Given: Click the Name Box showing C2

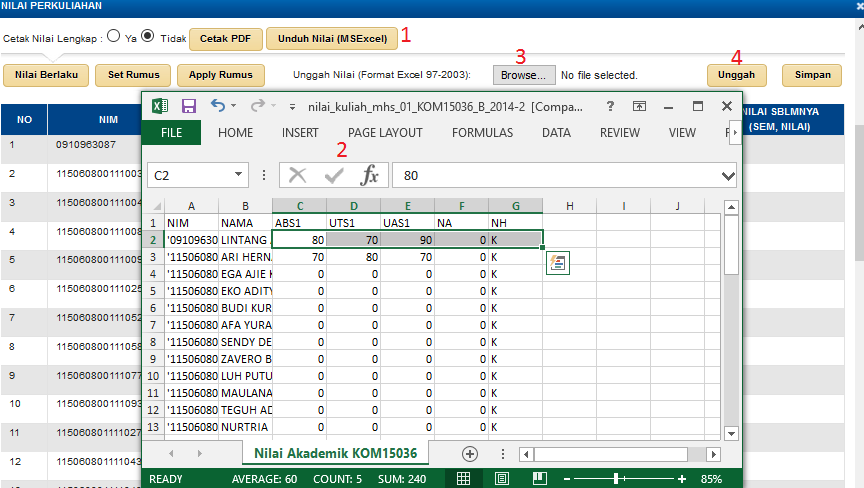Looking at the screenshot, I should [190, 176].
